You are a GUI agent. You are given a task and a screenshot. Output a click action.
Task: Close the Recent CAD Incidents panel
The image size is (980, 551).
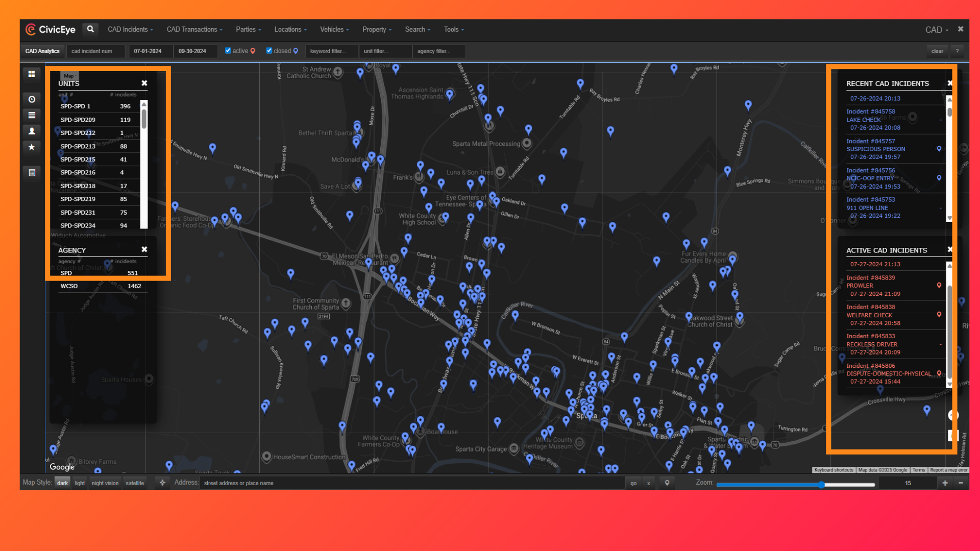[950, 83]
